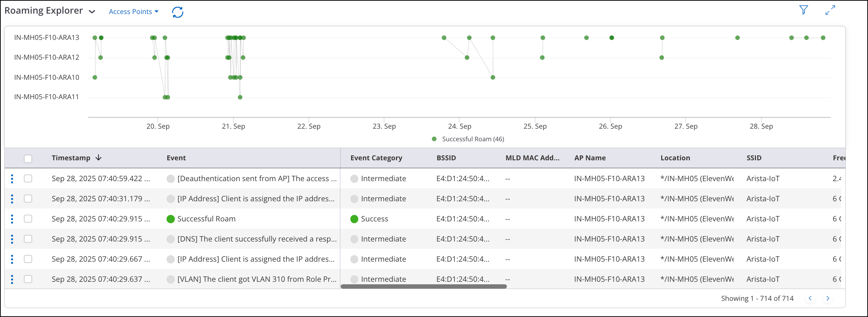
Task: Click the roam point on IN-MH05-F10-ARA11 near 21 Sep
Action: pos(240,97)
